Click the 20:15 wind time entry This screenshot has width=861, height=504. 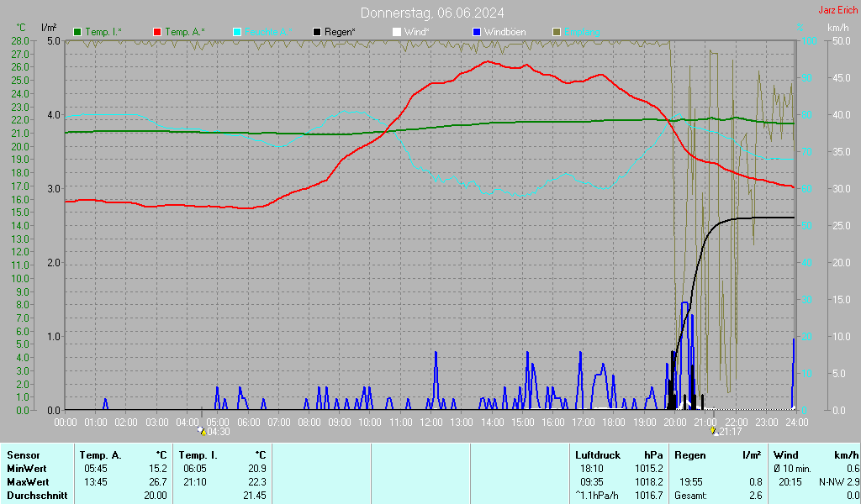[x=790, y=482]
